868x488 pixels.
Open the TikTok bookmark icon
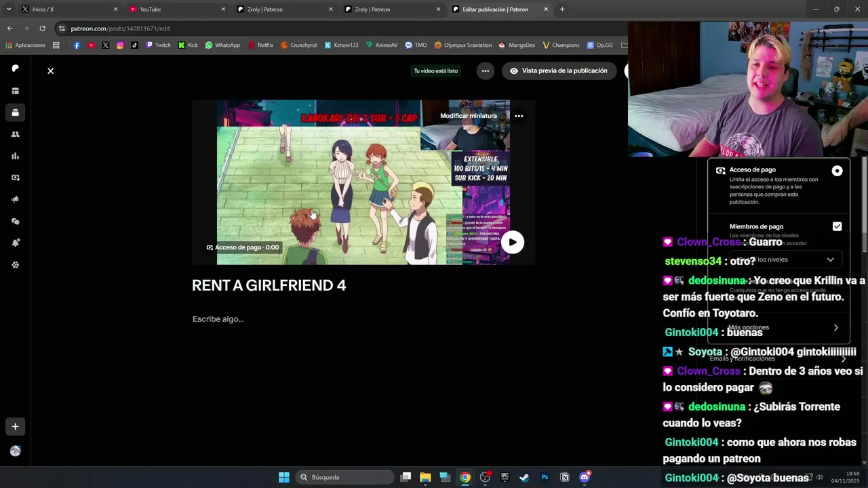click(134, 45)
